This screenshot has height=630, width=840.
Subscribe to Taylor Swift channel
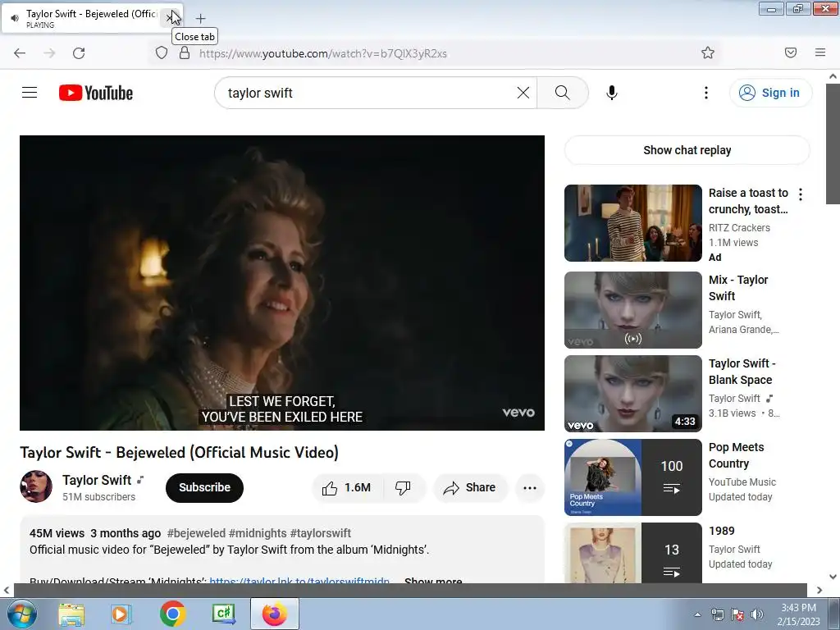[x=204, y=487]
